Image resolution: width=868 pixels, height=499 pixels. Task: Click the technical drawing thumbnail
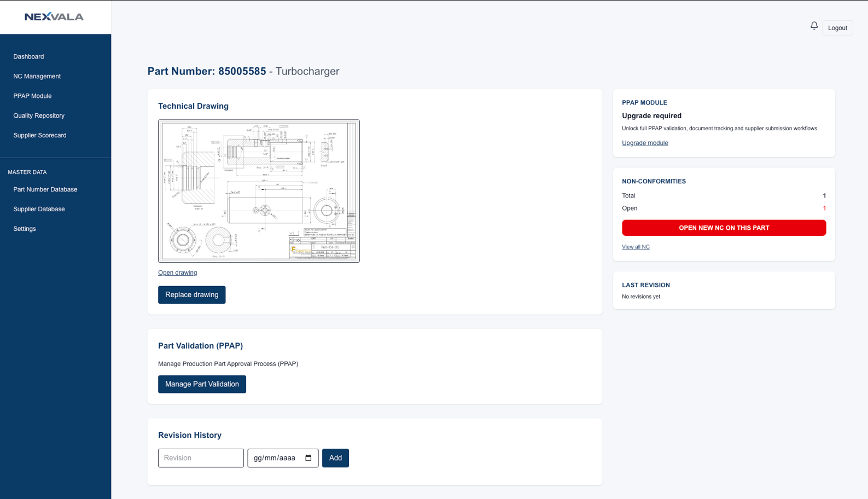[259, 191]
